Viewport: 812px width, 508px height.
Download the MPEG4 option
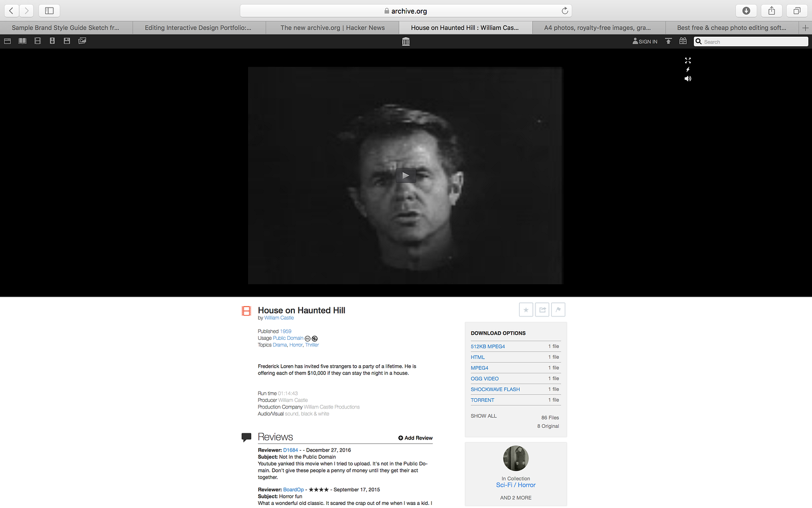[x=480, y=368]
